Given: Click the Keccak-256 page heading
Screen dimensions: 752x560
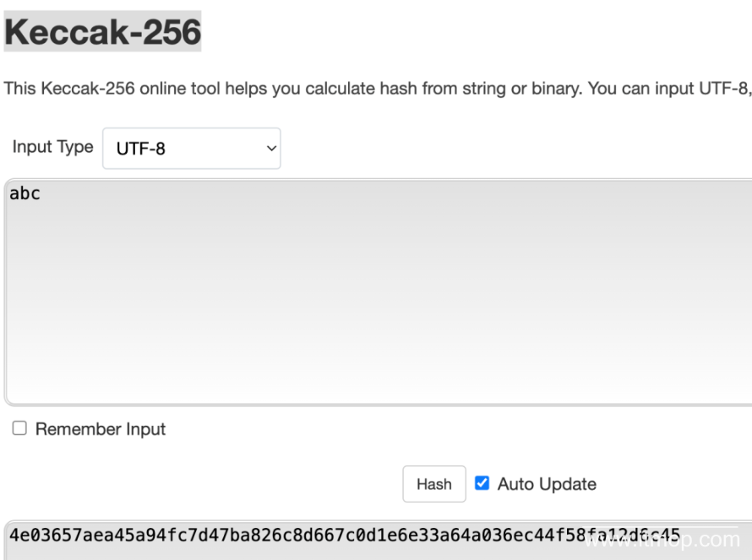Looking at the screenshot, I should coord(103,31).
